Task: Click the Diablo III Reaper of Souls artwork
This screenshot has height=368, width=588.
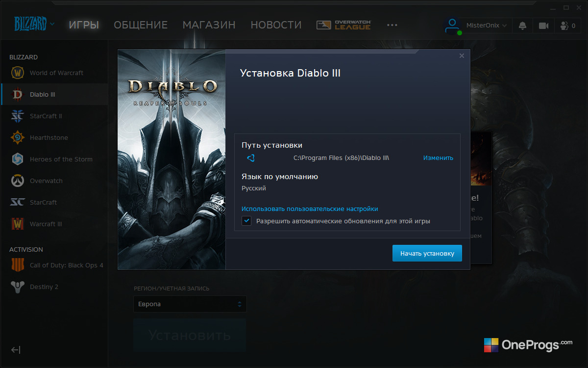Action: [171, 159]
